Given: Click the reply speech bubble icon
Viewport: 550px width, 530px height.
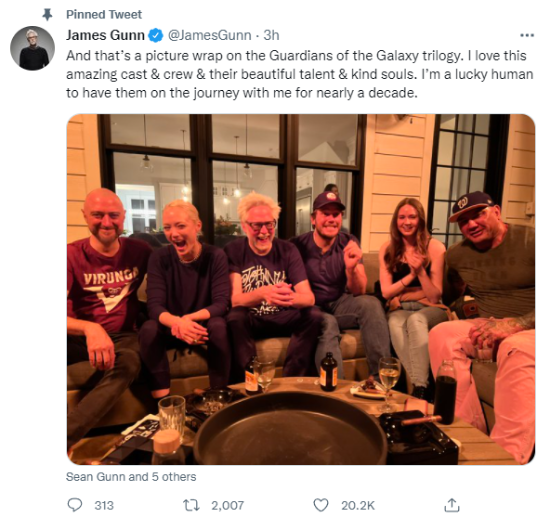Looking at the screenshot, I should point(75,505).
